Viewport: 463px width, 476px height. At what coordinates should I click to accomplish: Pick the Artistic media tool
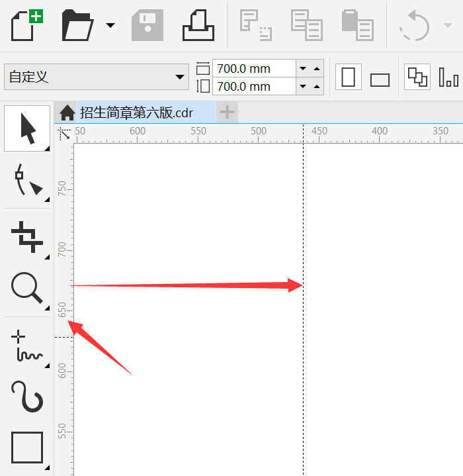(x=27, y=396)
